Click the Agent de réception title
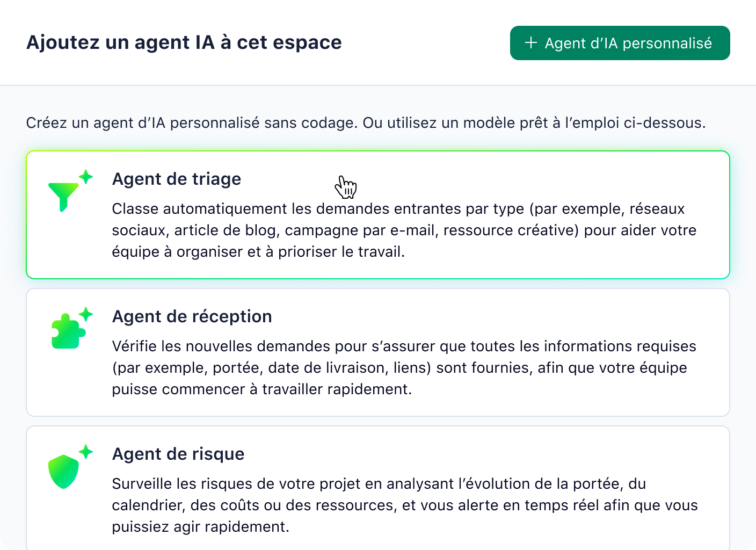The width and height of the screenshot is (756, 550). (x=192, y=316)
